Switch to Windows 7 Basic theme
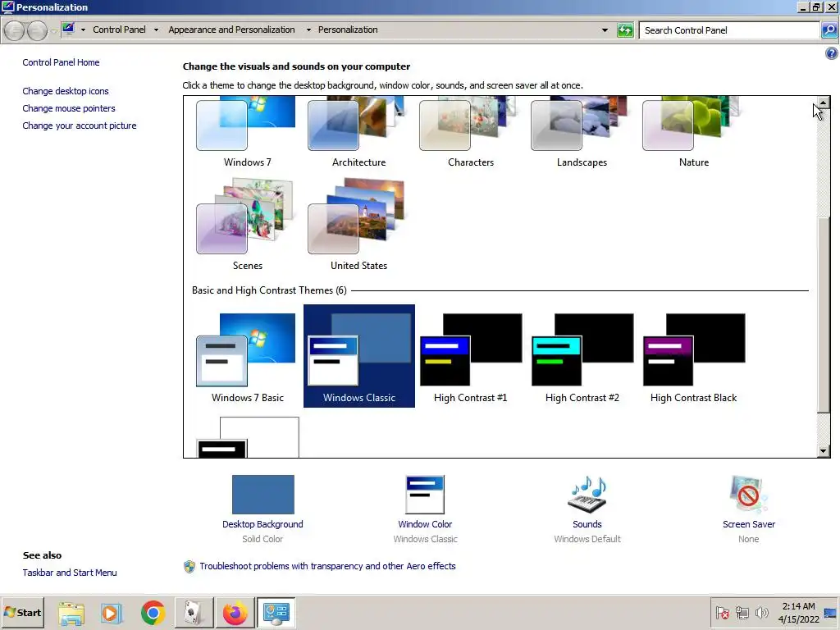840x630 pixels. click(248, 356)
